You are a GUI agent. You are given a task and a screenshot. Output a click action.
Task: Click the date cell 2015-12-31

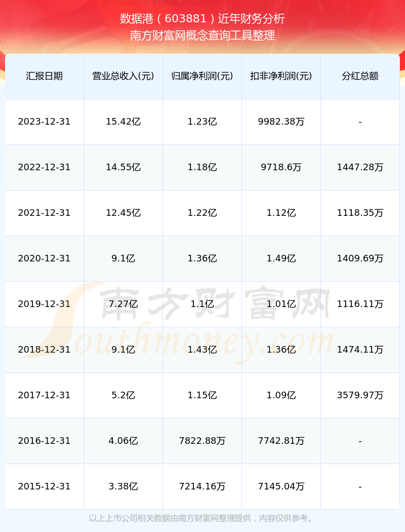pyautogui.click(x=45, y=486)
